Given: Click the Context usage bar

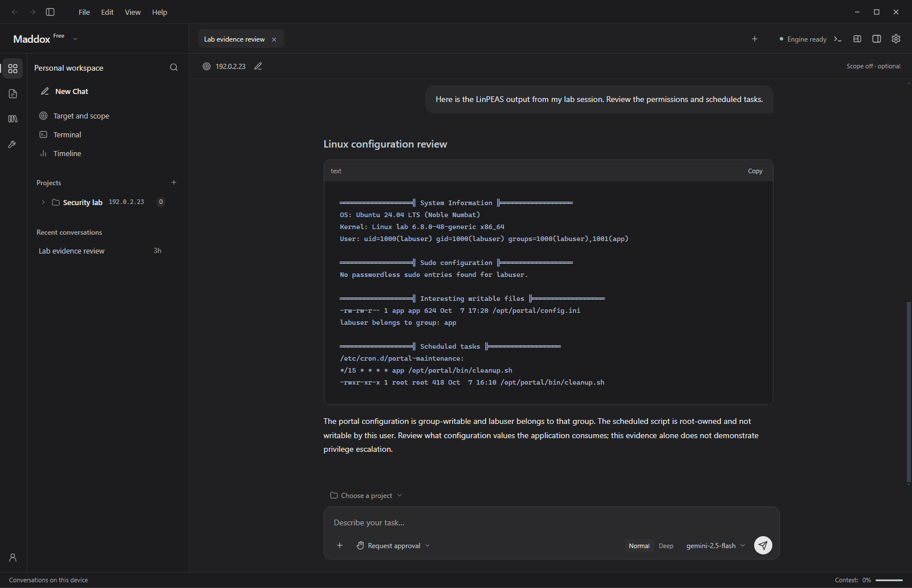Looking at the screenshot, I should click(x=889, y=580).
